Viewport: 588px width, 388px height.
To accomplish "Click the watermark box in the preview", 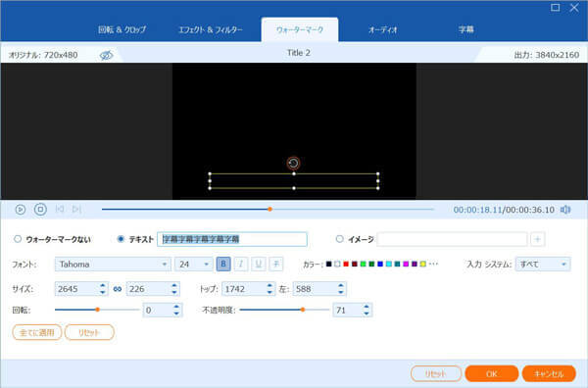I will click(294, 181).
